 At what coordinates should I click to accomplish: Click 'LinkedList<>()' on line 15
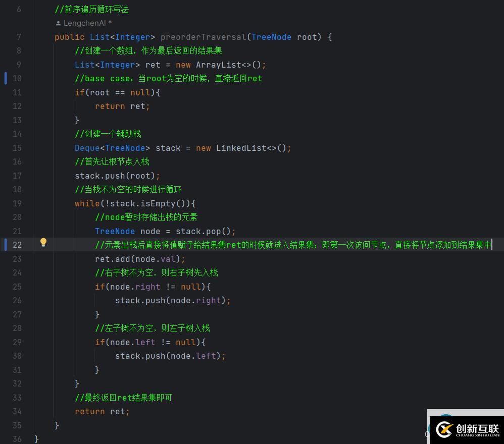(251, 148)
